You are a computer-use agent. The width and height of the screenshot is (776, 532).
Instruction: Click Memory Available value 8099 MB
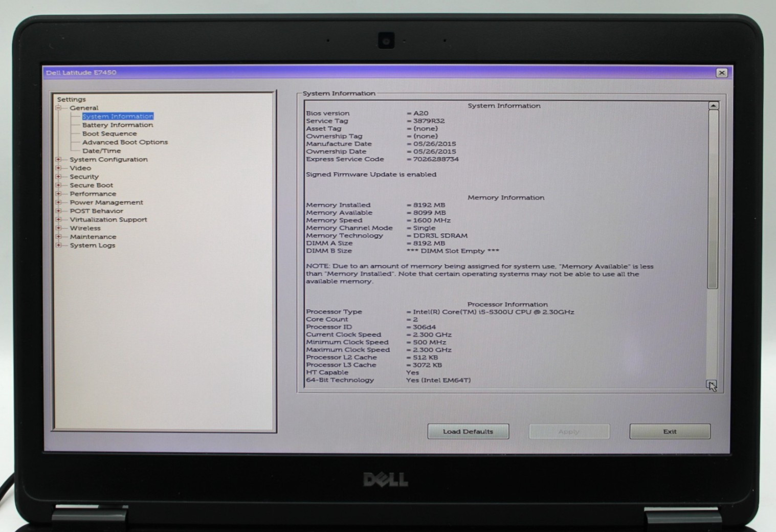coord(429,213)
